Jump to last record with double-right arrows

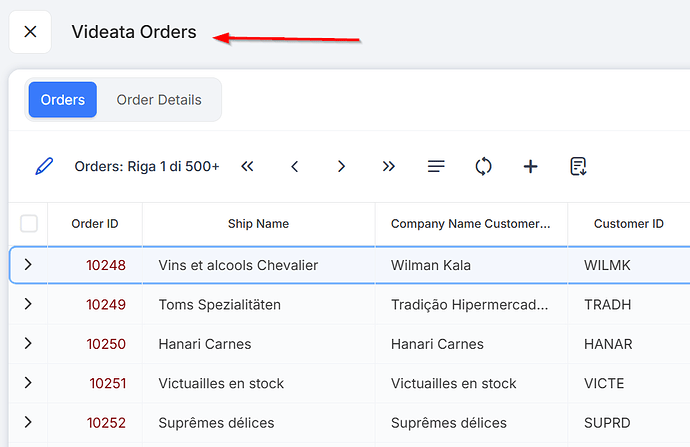click(389, 166)
